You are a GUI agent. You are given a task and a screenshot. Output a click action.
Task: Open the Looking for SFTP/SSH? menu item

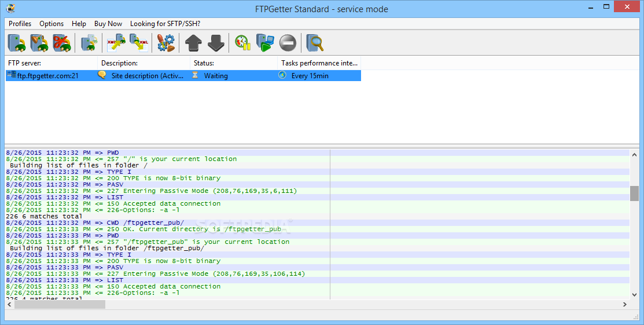click(165, 23)
